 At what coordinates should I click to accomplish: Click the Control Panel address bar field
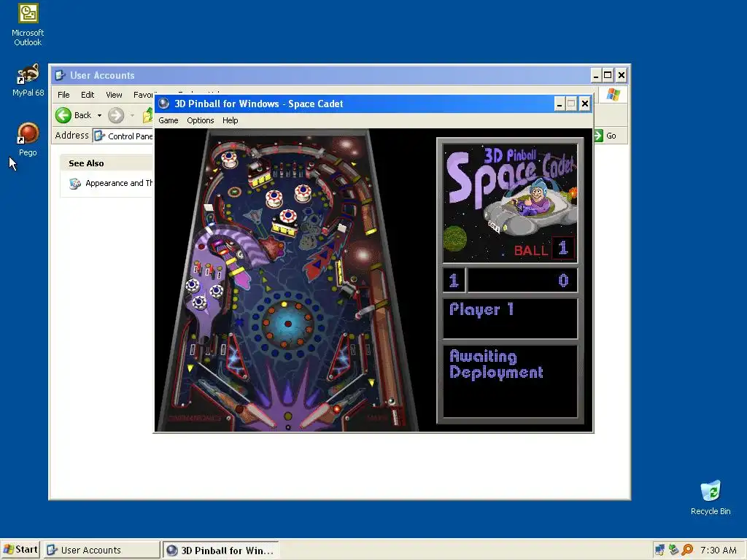coord(123,136)
